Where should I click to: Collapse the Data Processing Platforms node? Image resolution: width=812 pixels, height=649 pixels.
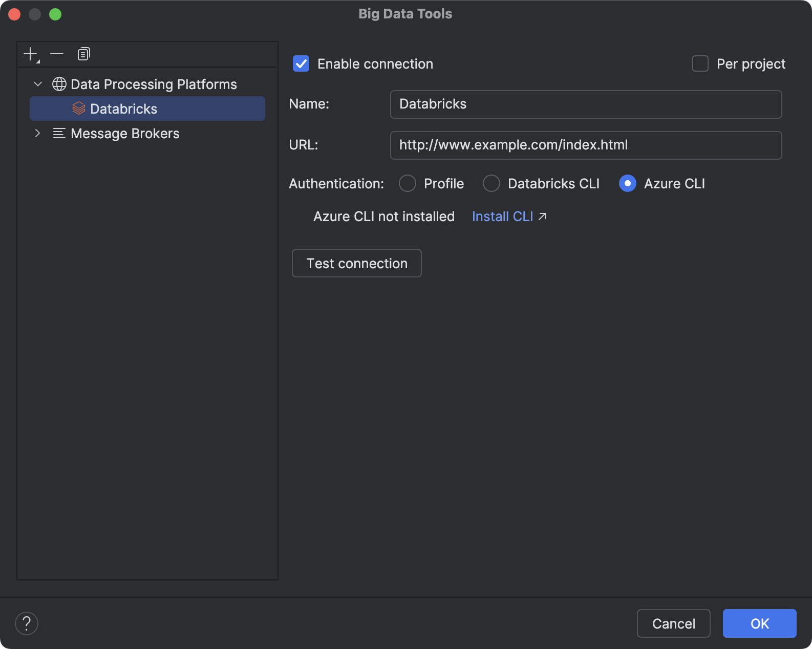click(38, 84)
